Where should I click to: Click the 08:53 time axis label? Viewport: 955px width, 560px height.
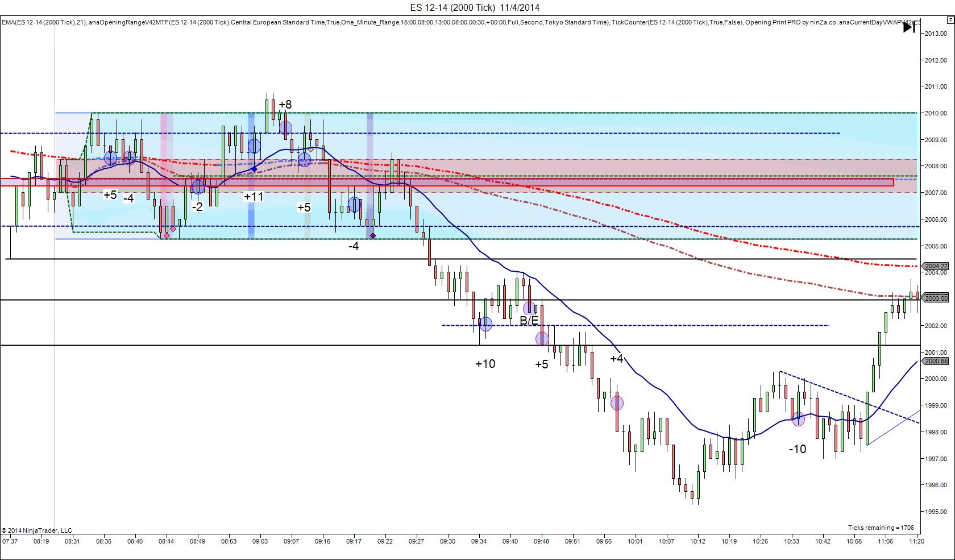point(229,541)
